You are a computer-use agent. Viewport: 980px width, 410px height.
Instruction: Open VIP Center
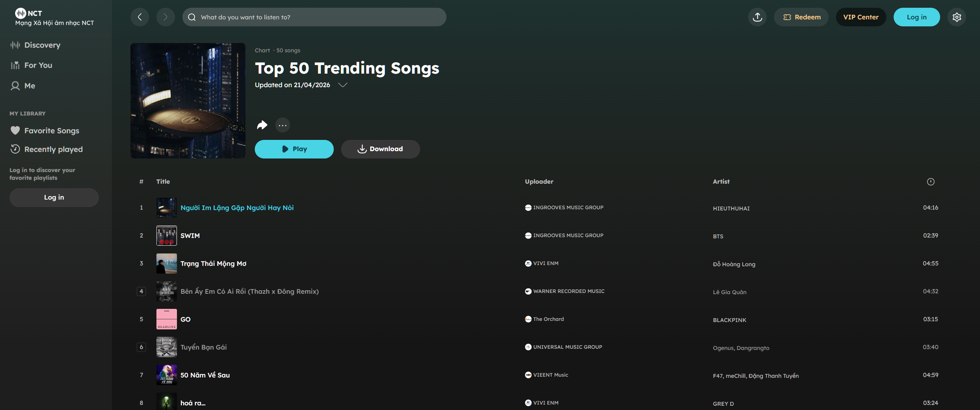(861, 17)
